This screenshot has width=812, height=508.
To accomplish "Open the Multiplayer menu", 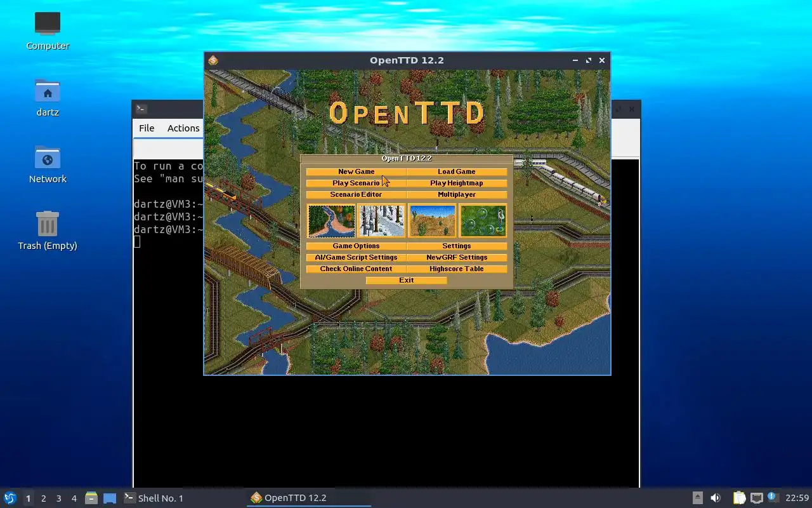I will pos(457,194).
